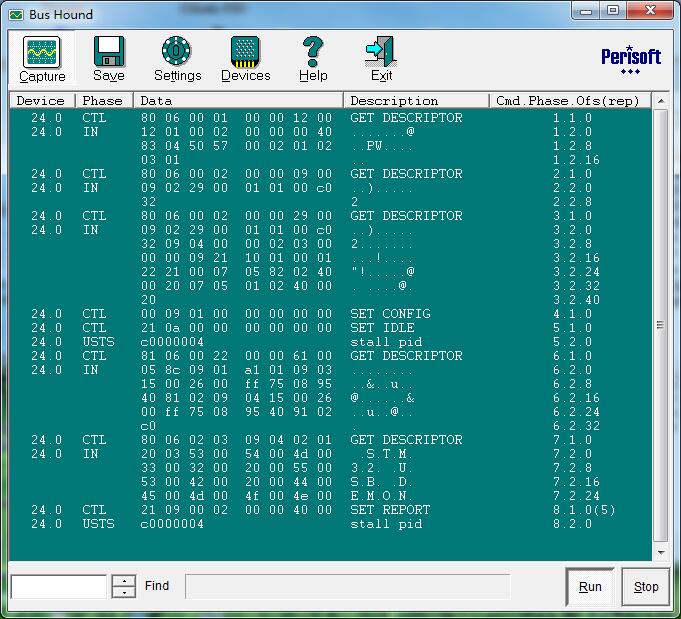Click the Perisoft logo
Image resolution: width=681 pixels, height=619 pixels.
coord(631,60)
